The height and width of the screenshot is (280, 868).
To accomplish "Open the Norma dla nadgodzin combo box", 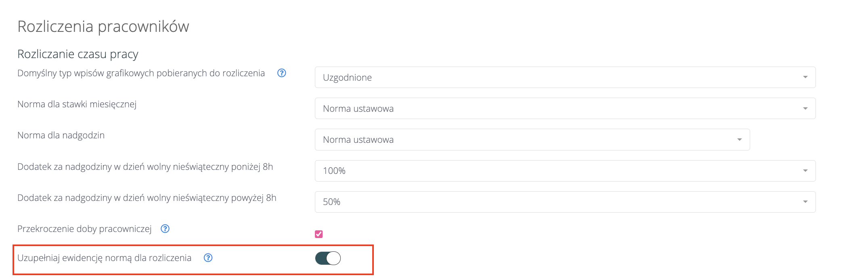I will 532,140.
